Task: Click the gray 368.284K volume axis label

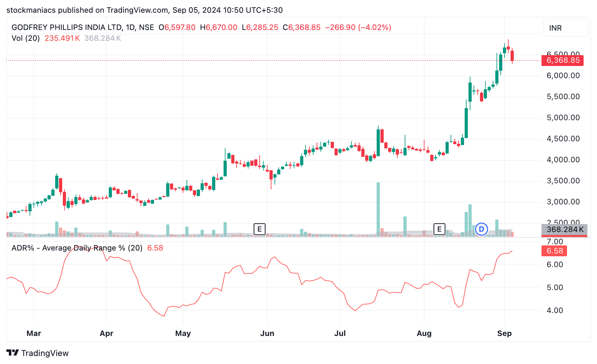Action: click(564, 229)
